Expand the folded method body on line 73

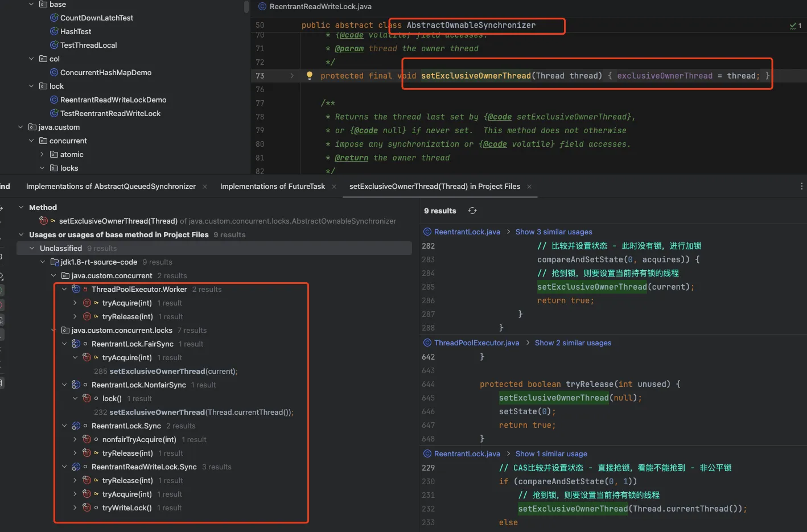coord(292,76)
